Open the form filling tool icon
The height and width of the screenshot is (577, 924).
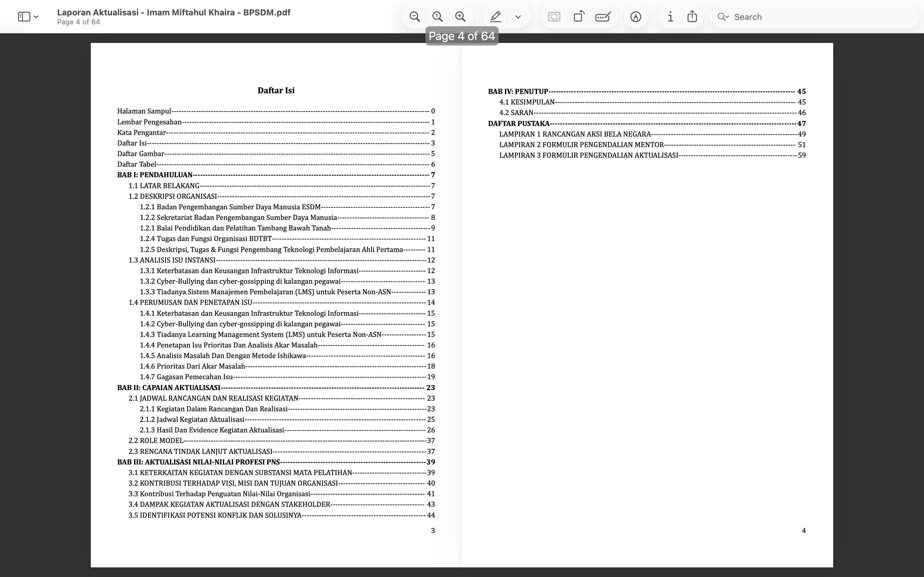(603, 17)
